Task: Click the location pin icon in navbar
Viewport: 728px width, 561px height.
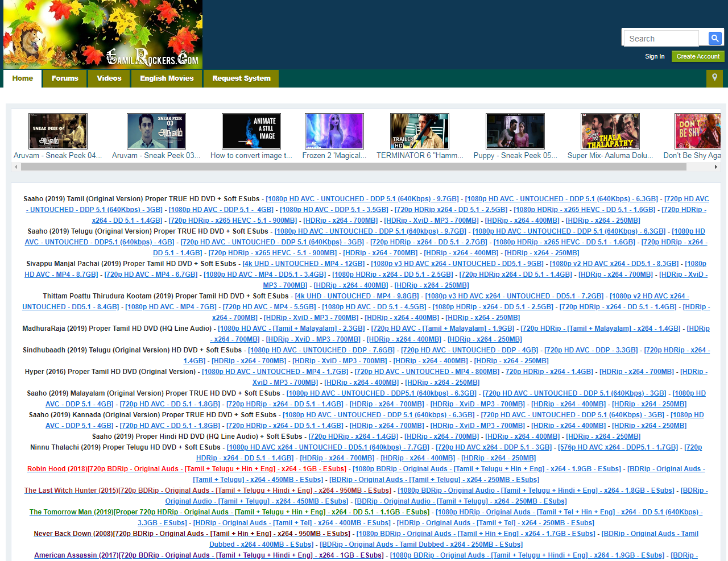Action: [x=715, y=78]
